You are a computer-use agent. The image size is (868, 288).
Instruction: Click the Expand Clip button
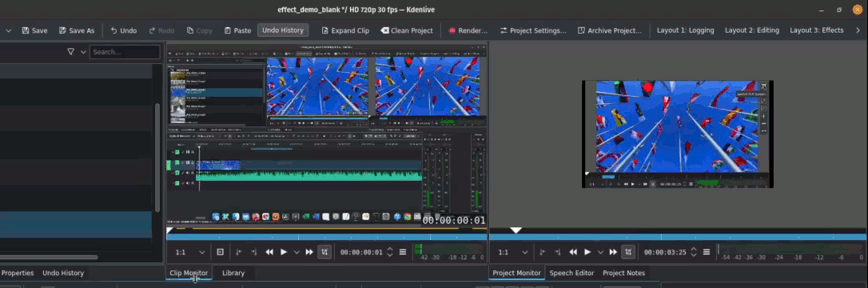tap(344, 30)
